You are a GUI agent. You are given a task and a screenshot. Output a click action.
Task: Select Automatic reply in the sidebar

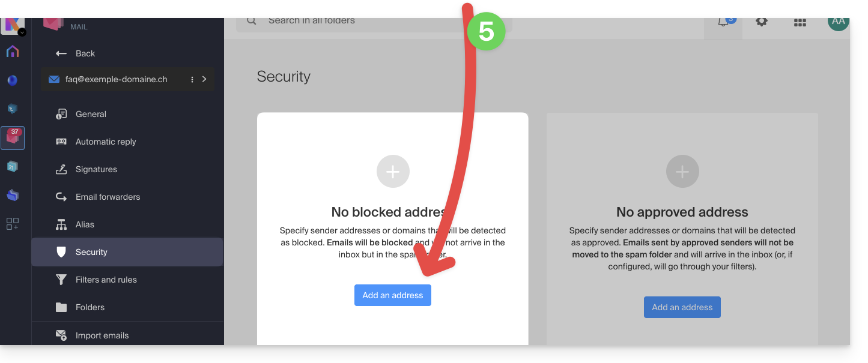click(106, 142)
